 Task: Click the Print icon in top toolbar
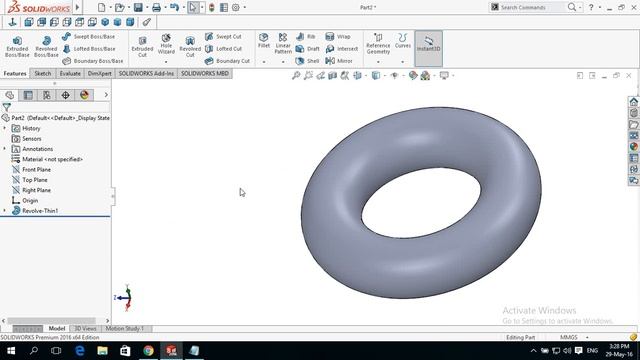pos(156,7)
